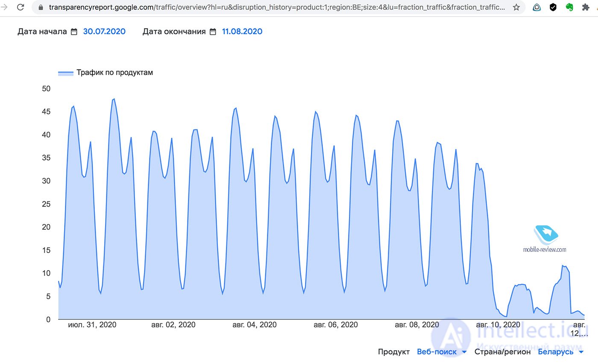Click the padlock site info icon
Screen dimensions: 598x364
41,7
